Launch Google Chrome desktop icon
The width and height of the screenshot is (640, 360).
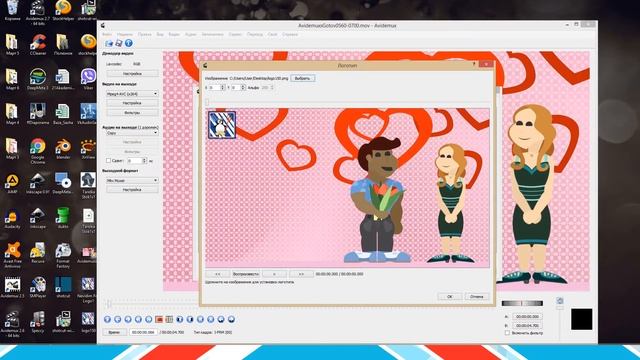[x=38, y=151]
